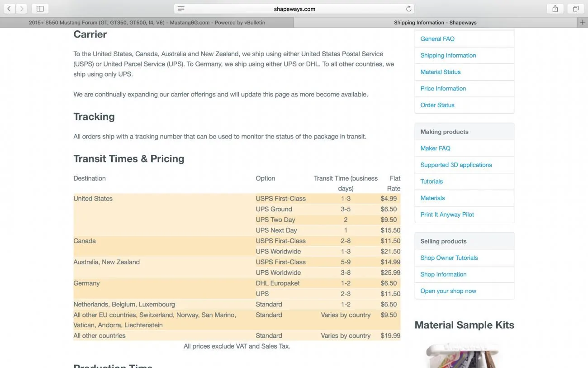Click the Destination column header
Image resolution: width=588 pixels, height=368 pixels.
point(90,178)
